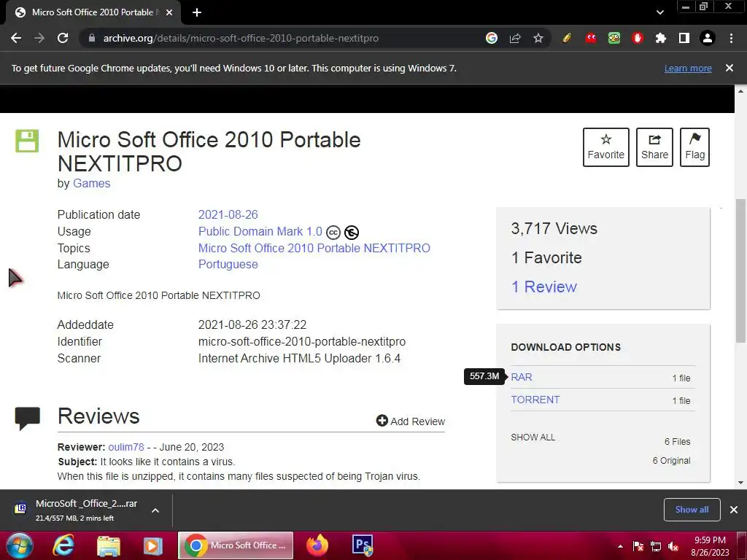This screenshot has height=560, width=747.
Task: Open the Learn more link in update notice
Action: pyautogui.click(x=688, y=68)
